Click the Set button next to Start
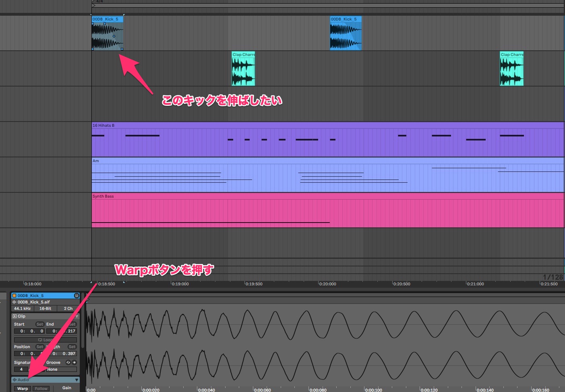The image size is (565, 392). [x=40, y=324]
